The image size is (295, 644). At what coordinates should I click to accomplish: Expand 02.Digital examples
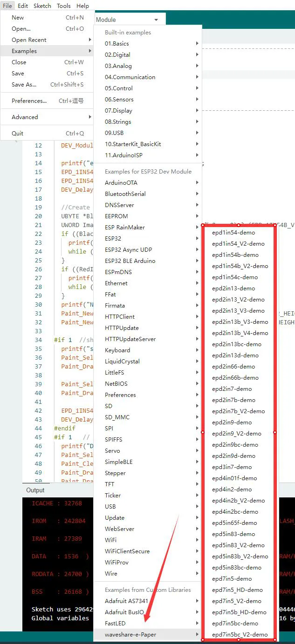coord(148,55)
